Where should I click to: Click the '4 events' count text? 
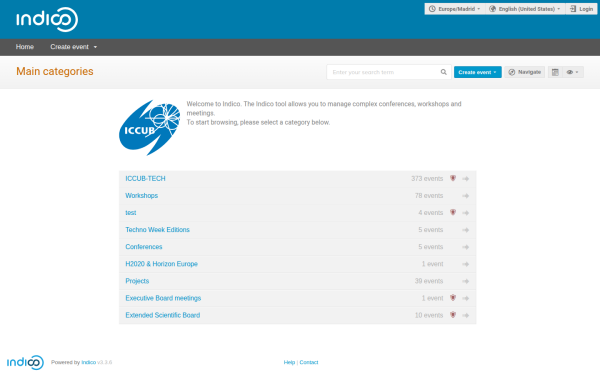(x=430, y=213)
